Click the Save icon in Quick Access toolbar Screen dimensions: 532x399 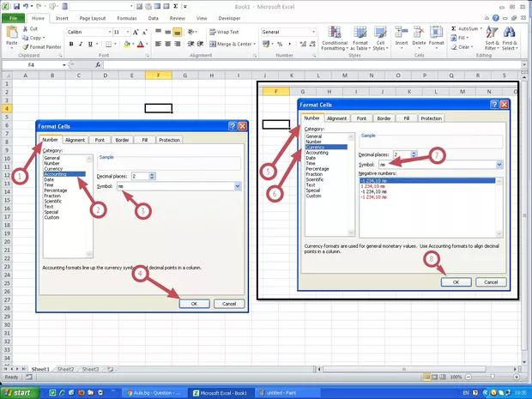point(16,6)
